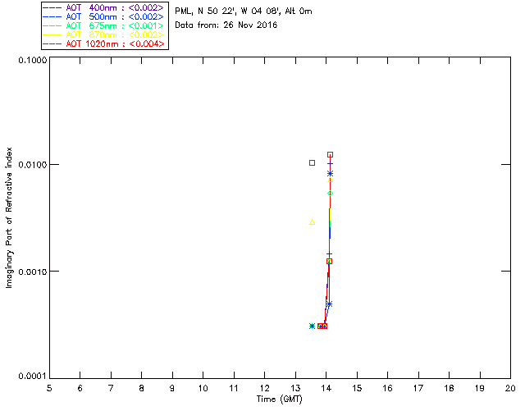Click the AOT 870nm legend entry
Screen dimensions: 525x420
click(104, 34)
